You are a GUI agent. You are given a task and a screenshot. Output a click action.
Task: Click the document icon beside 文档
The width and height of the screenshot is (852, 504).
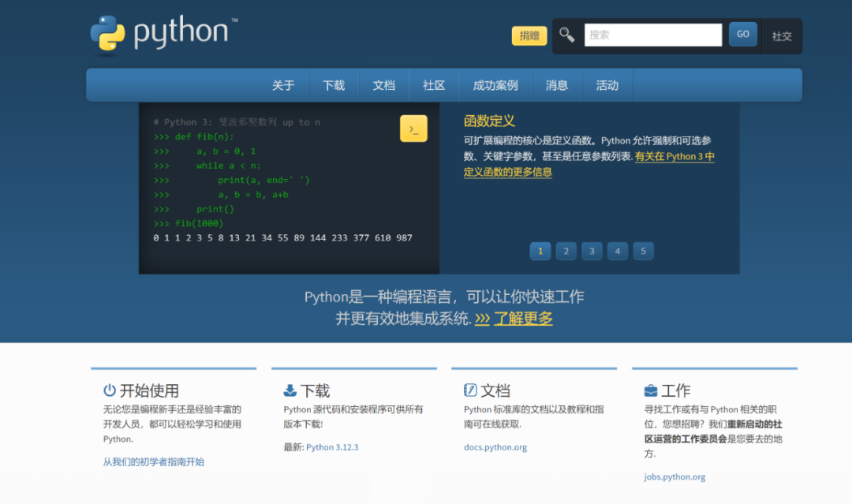coord(470,390)
